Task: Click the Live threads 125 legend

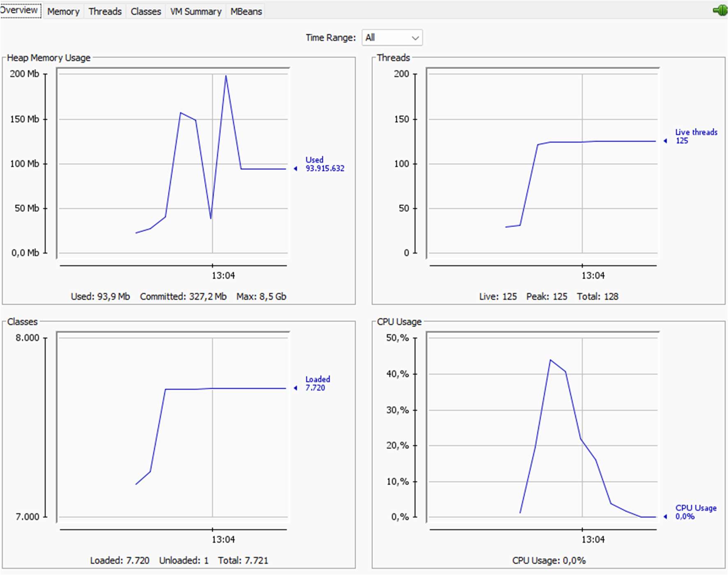Action: 696,136
